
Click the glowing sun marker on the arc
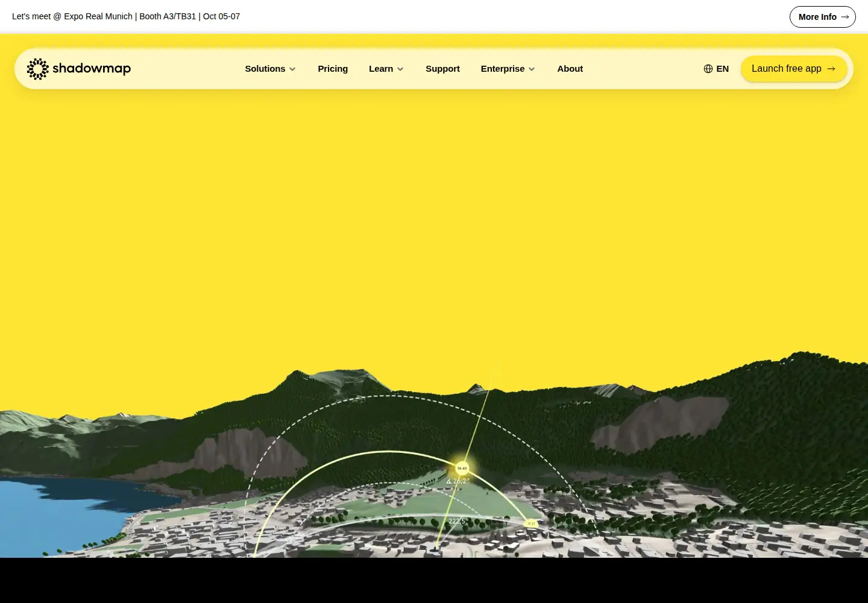tap(462, 468)
